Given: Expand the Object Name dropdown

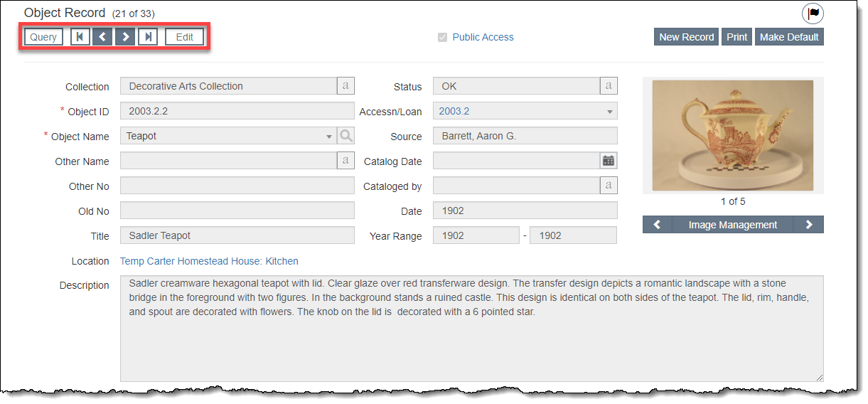Looking at the screenshot, I should tap(328, 137).
